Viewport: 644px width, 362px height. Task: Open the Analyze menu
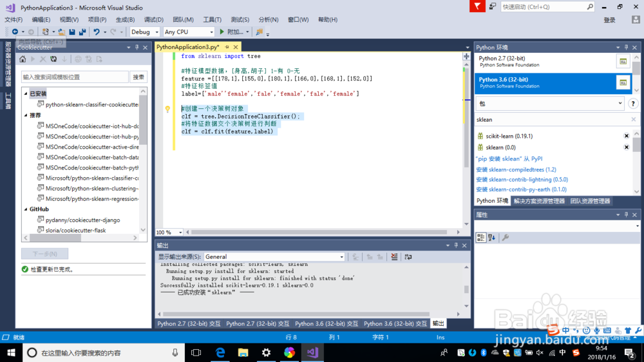268,20
